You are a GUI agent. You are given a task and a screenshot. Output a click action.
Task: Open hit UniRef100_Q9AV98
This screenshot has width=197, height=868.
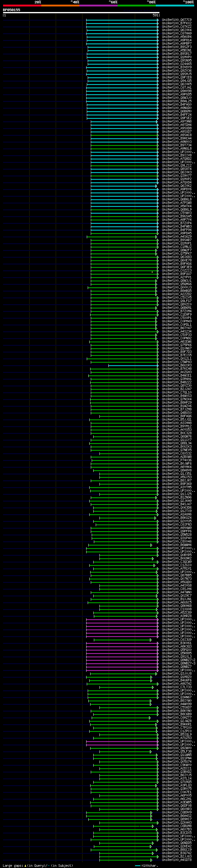click(x=177, y=91)
